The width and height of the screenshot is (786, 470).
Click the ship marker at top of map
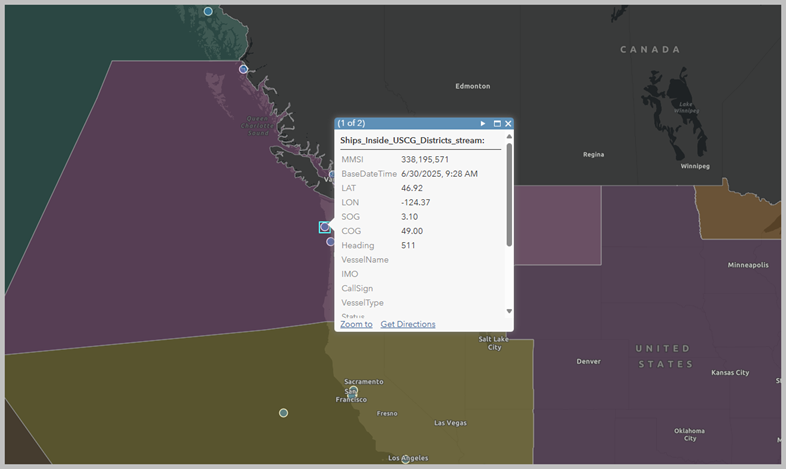point(208,11)
